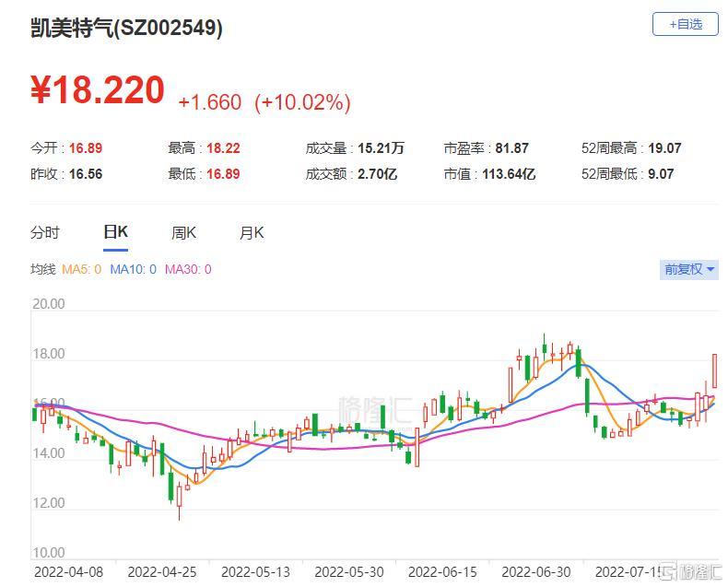Select the 日K daily chart tab
Image resolution: width=728 pixels, height=587 pixels.
115,231
